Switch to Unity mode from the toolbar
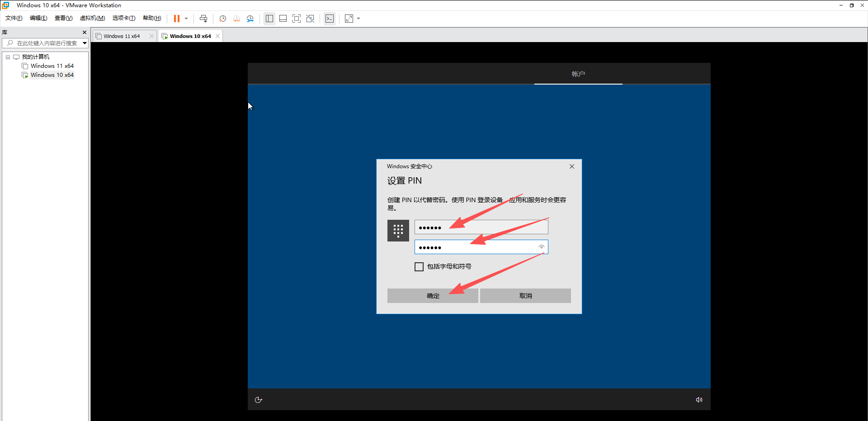The width and height of the screenshot is (868, 421). pos(310,19)
